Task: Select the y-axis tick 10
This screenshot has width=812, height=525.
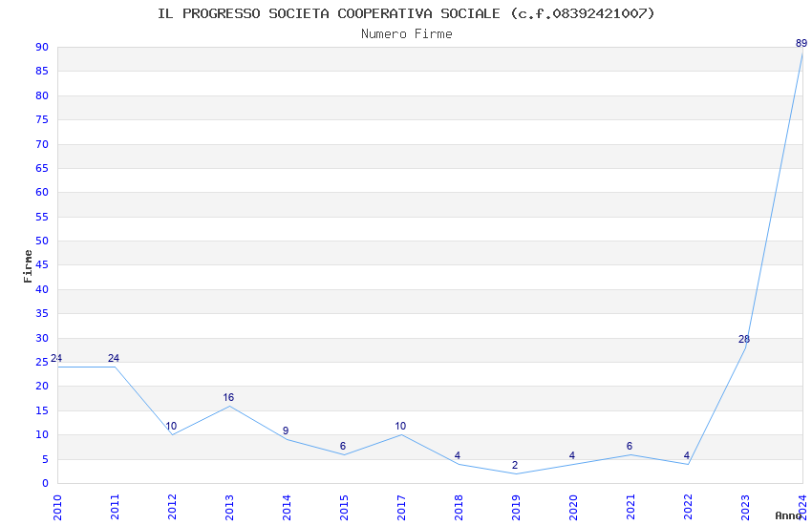Action: coord(42,435)
